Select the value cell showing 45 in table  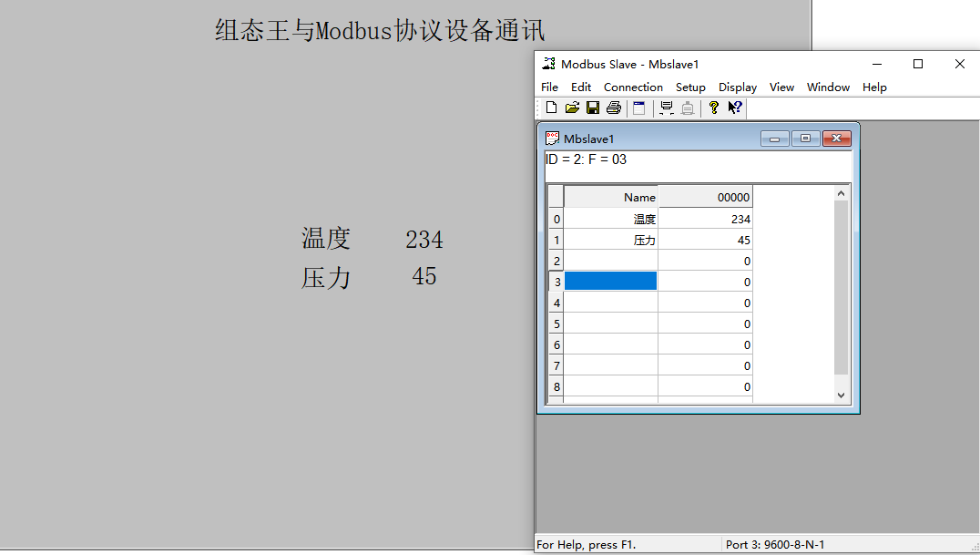(705, 240)
